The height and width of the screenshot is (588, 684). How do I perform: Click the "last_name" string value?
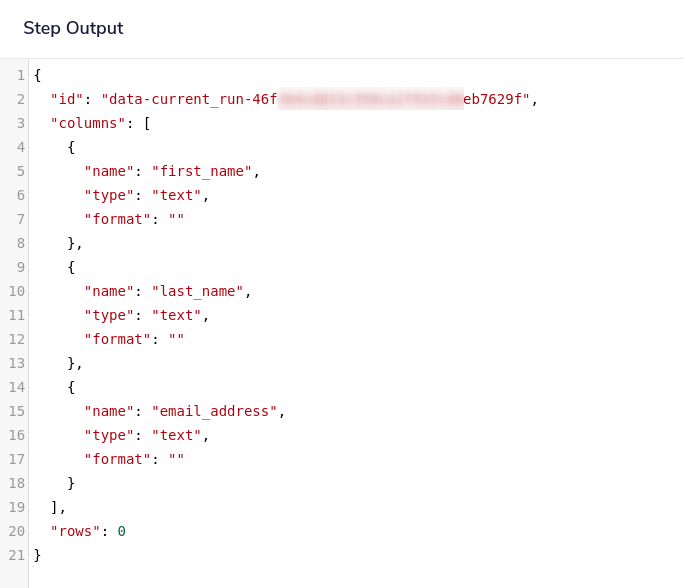197,291
